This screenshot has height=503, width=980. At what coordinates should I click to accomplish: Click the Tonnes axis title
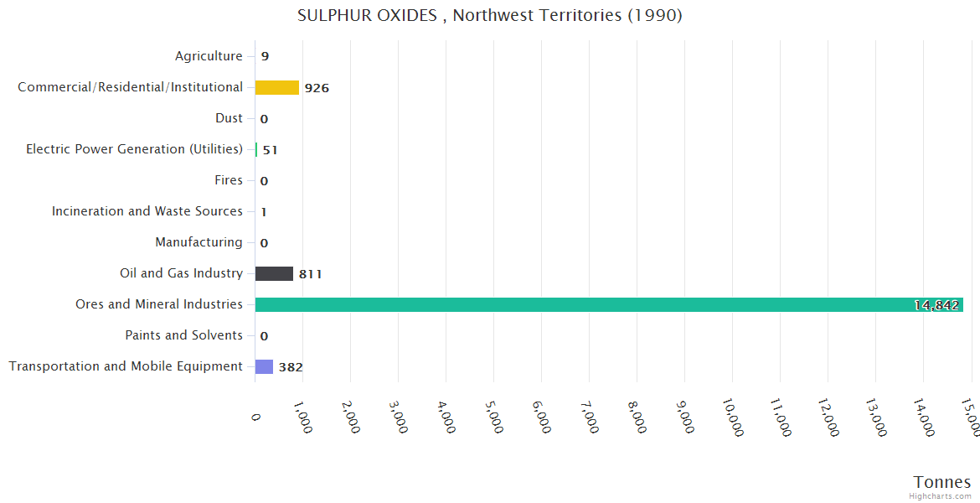coord(941,482)
